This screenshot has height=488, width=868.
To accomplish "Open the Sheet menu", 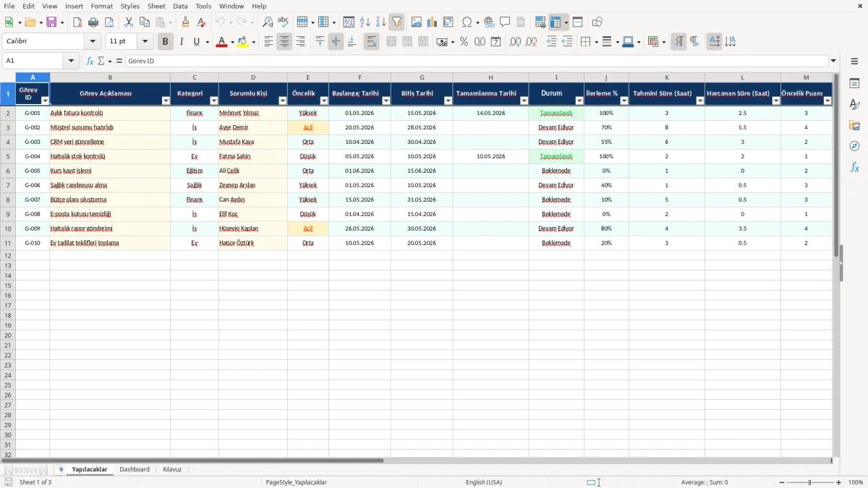I will 156,6.
